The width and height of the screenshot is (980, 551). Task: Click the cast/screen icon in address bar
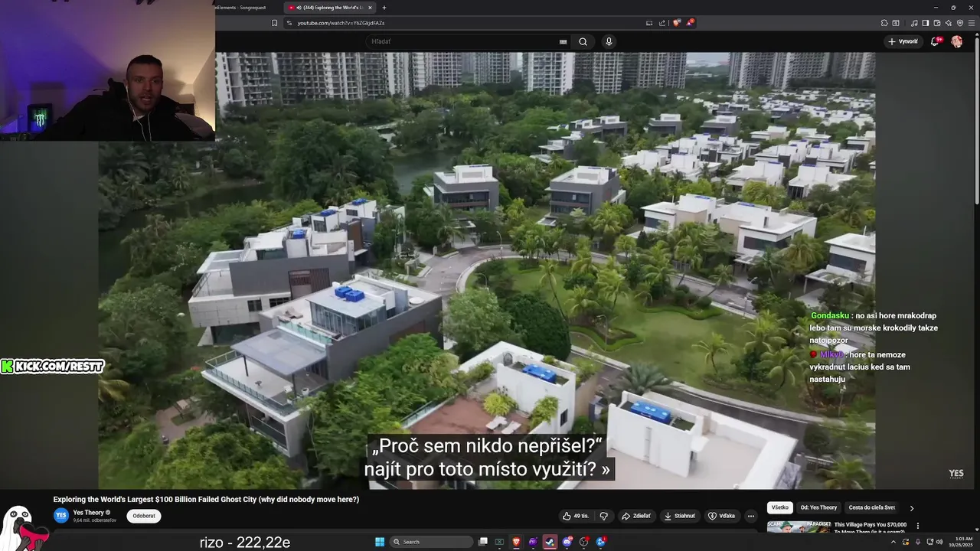coord(649,23)
